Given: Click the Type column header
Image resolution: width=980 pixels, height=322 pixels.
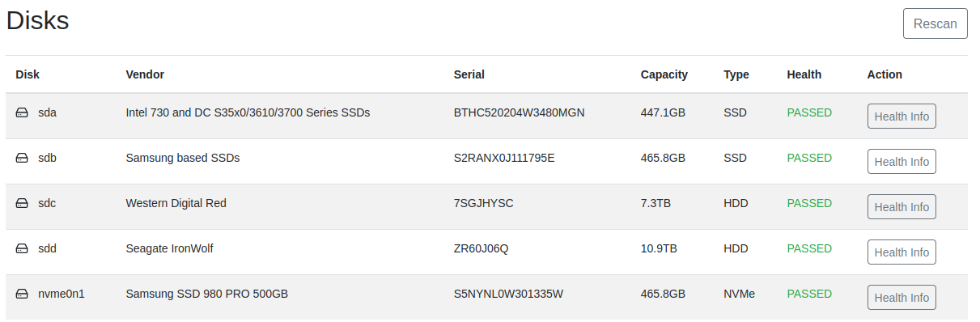Looking at the screenshot, I should [736, 74].
